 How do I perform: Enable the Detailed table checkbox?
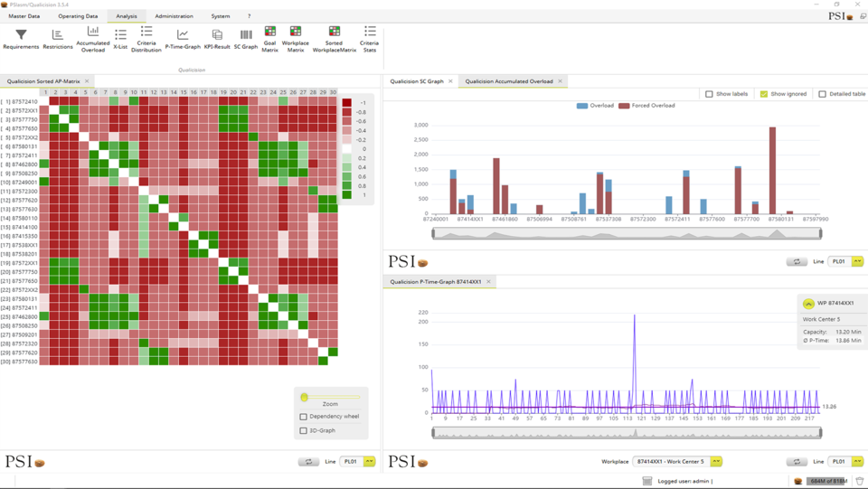pos(822,94)
